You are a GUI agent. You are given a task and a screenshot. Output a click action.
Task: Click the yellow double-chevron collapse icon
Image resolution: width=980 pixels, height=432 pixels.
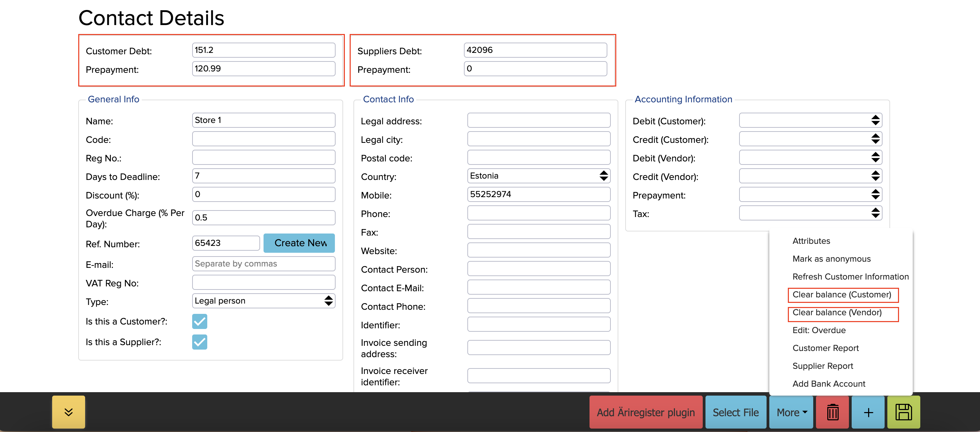(x=69, y=412)
